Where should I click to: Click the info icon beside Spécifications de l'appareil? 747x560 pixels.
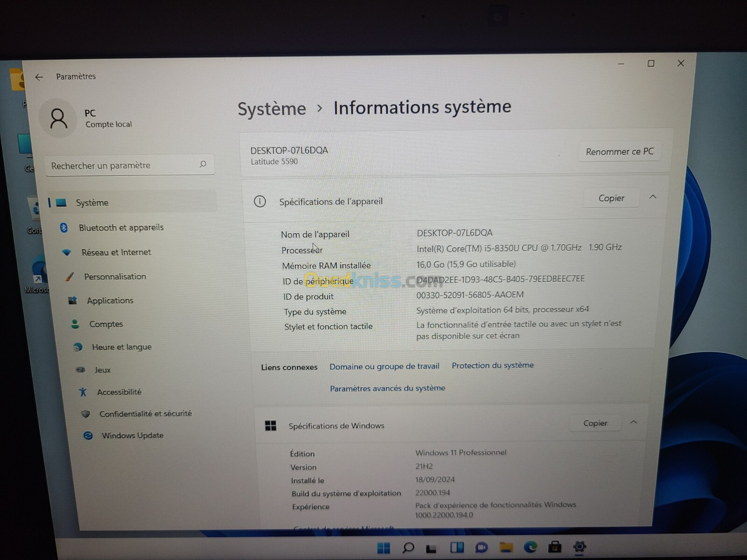pos(260,202)
